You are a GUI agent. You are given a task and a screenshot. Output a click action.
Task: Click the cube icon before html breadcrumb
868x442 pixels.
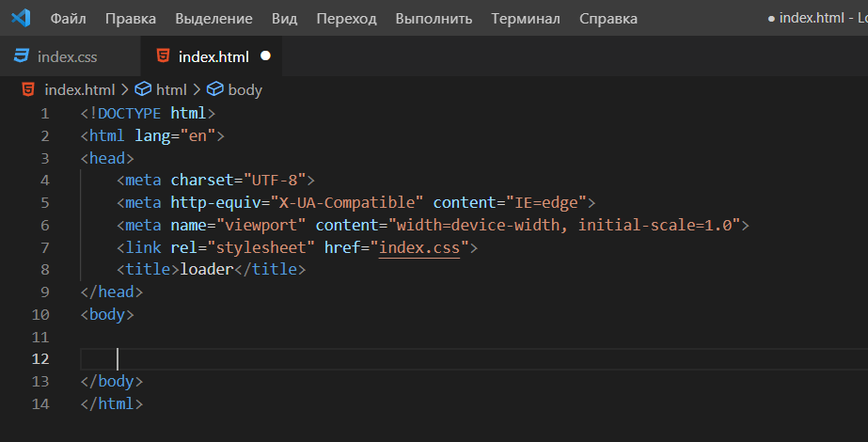(143, 89)
